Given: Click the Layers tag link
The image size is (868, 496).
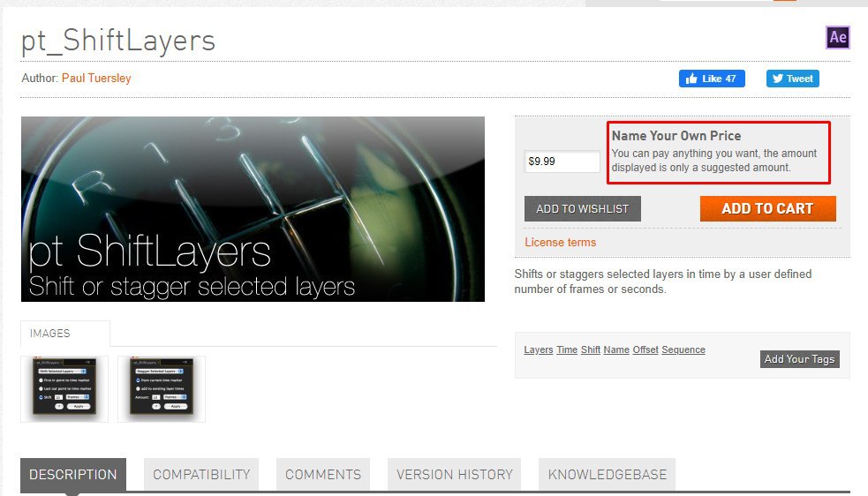Looking at the screenshot, I should point(539,349).
